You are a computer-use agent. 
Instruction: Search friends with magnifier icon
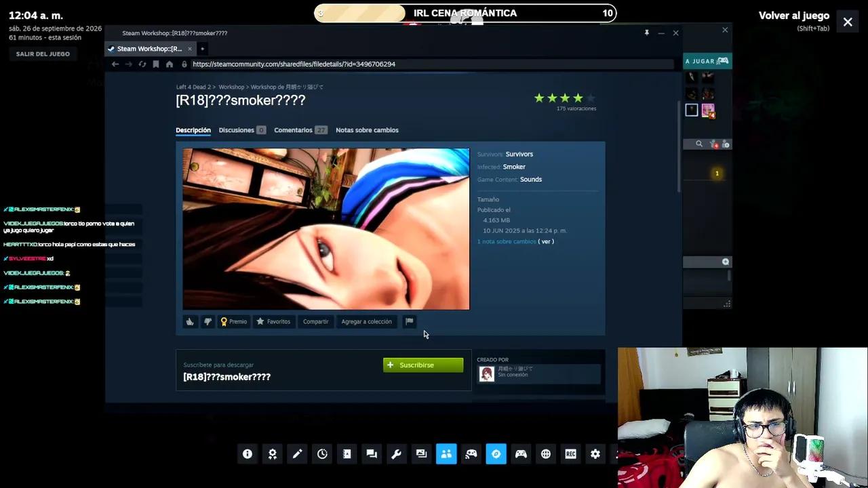(x=699, y=144)
